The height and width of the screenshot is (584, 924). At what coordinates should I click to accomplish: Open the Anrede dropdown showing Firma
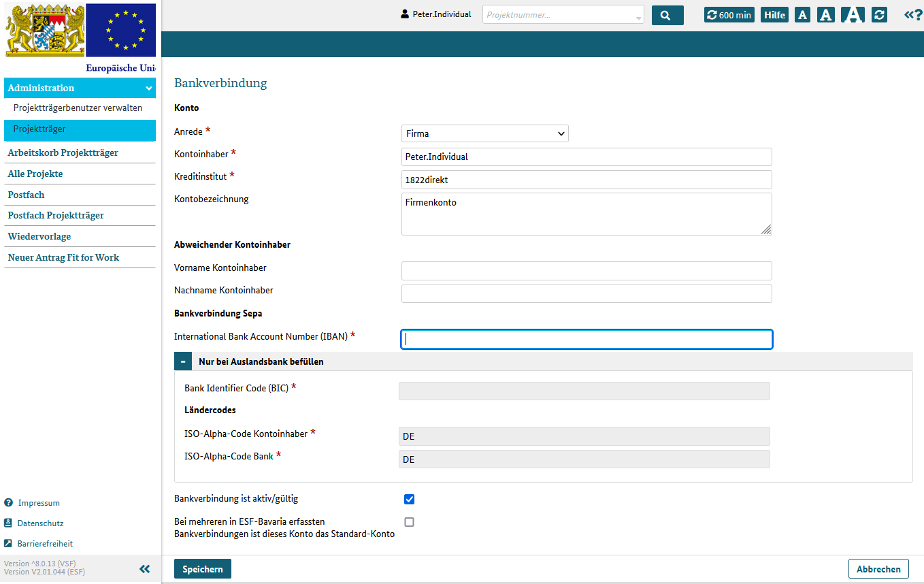485,133
